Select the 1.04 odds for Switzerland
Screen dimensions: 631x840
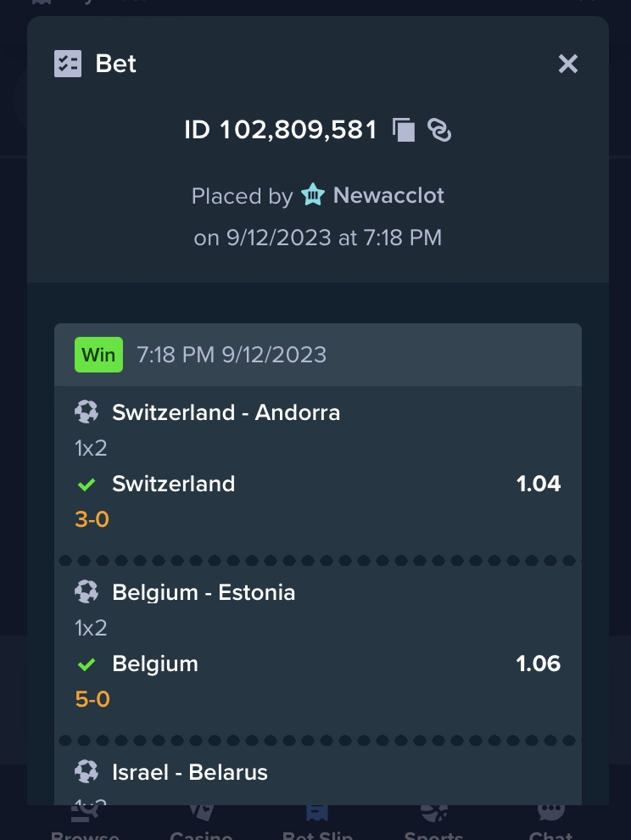click(x=539, y=484)
